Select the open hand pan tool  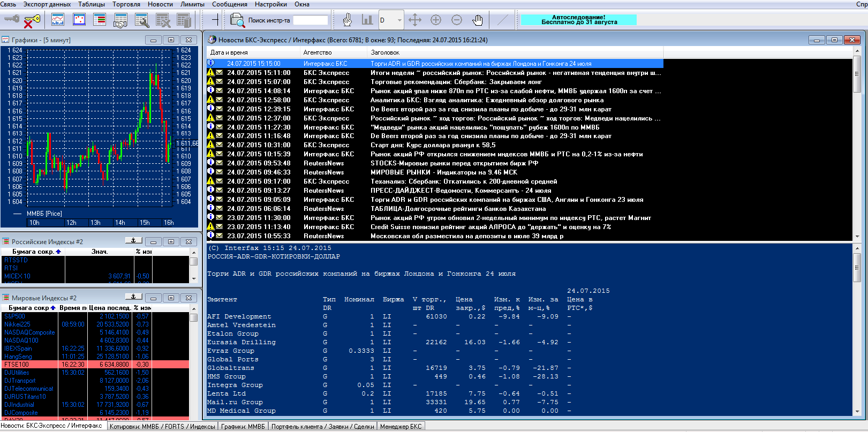(x=477, y=20)
